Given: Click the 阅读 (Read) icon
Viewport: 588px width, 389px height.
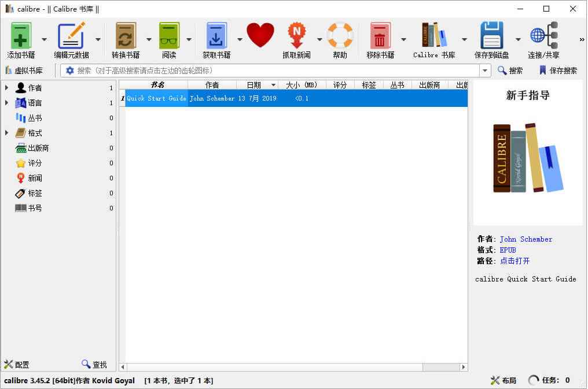Looking at the screenshot, I should click(x=168, y=36).
